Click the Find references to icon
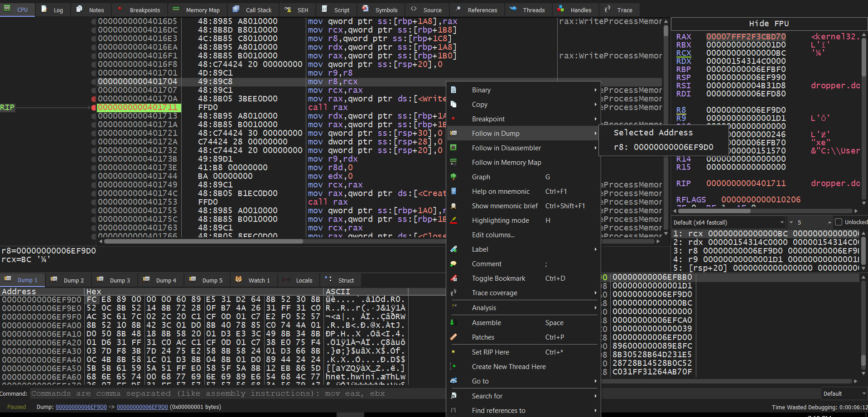The height and width of the screenshot is (417, 868). 453,411
